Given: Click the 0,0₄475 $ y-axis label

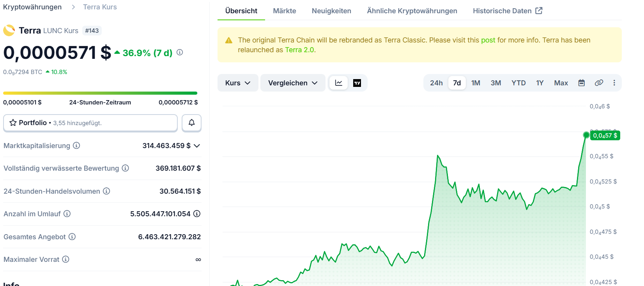Looking at the screenshot, I should pos(603,232).
